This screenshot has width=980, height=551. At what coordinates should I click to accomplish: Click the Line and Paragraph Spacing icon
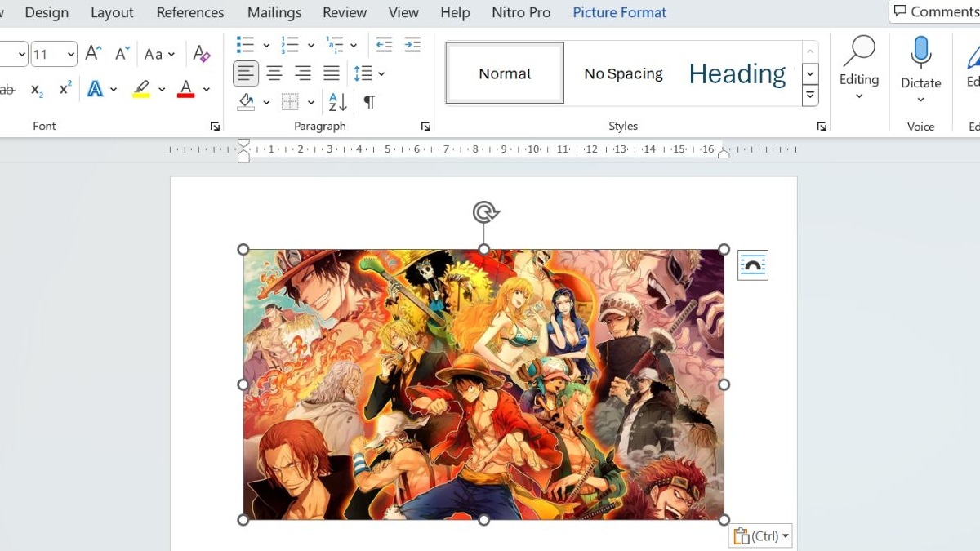click(363, 73)
